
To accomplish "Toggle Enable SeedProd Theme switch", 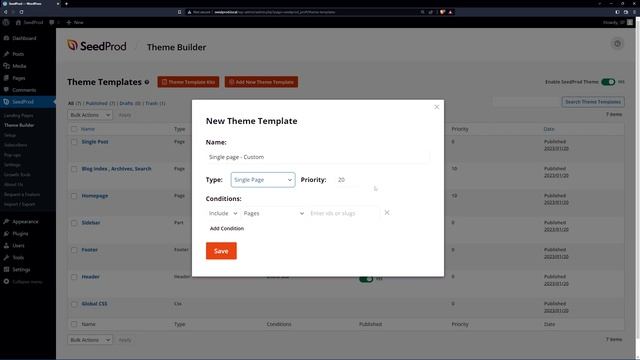I will click(608, 82).
